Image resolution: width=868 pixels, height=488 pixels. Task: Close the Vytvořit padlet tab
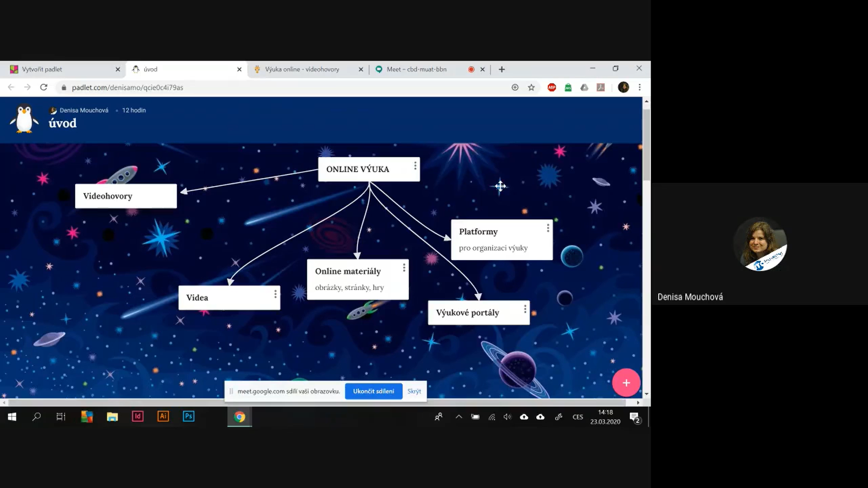[x=118, y=70]
